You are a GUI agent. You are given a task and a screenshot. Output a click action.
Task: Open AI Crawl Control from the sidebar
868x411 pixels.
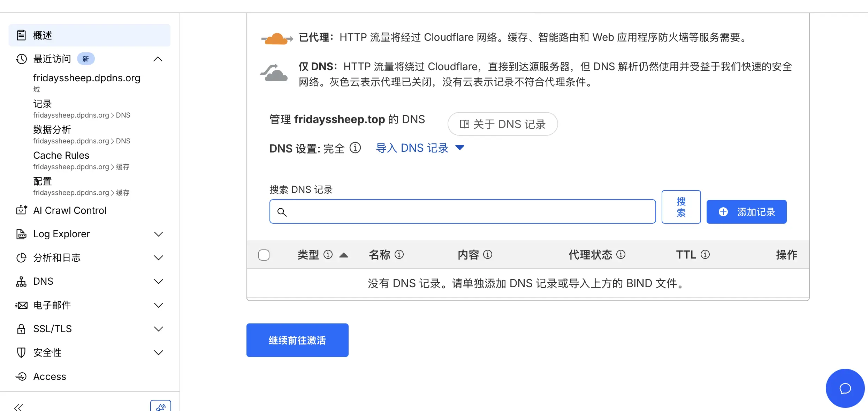[x=70, y=210]
